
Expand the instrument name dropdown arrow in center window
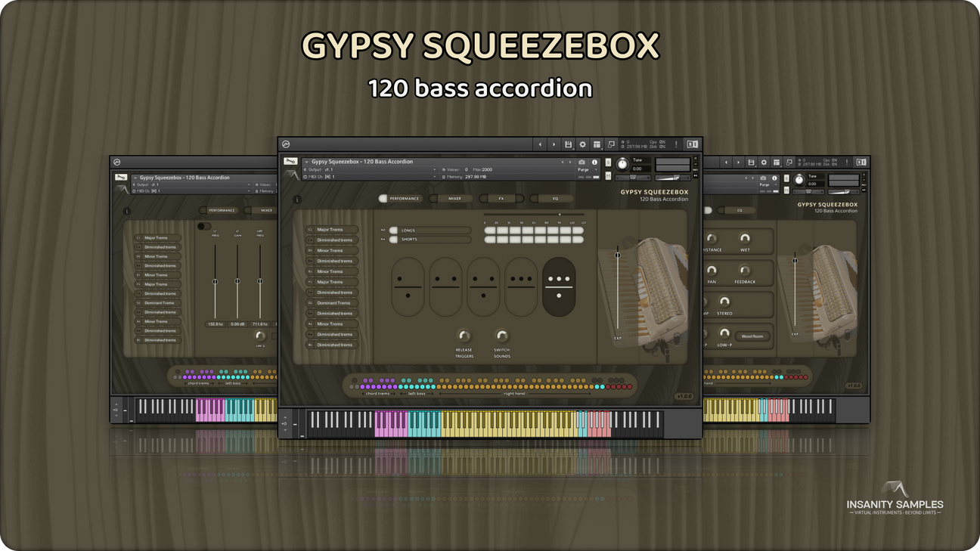pos(306,162)
